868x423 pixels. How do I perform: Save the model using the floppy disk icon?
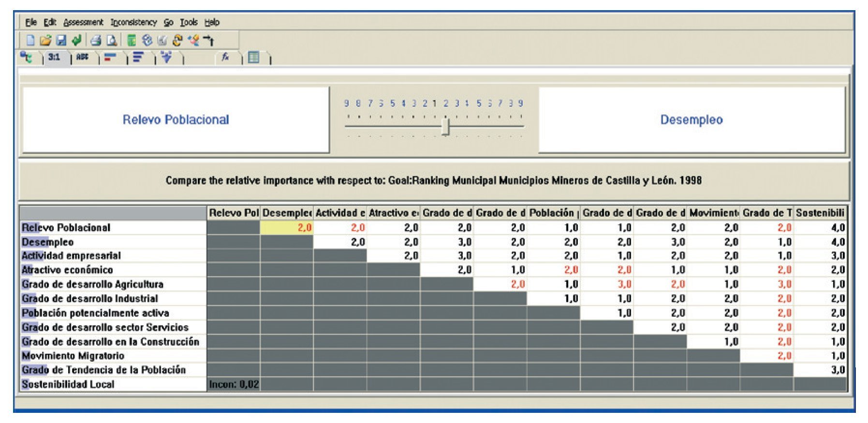[x=61, y=41]
